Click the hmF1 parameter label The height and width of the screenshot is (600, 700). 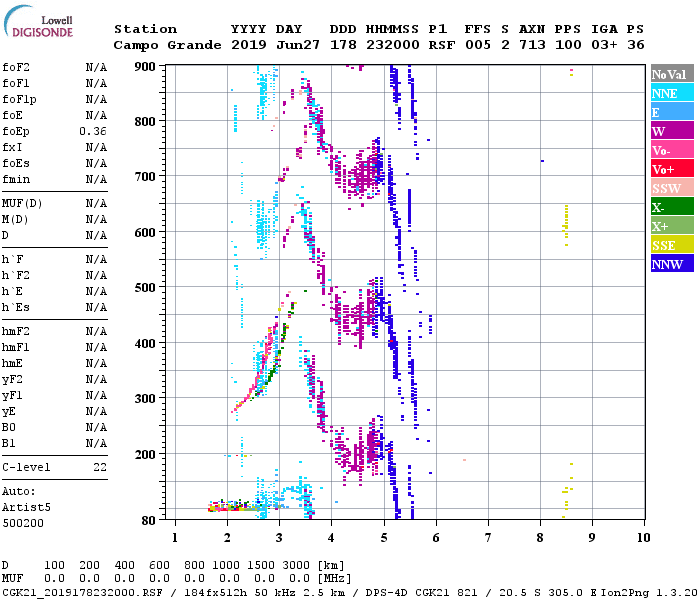[x=16, y=347]
